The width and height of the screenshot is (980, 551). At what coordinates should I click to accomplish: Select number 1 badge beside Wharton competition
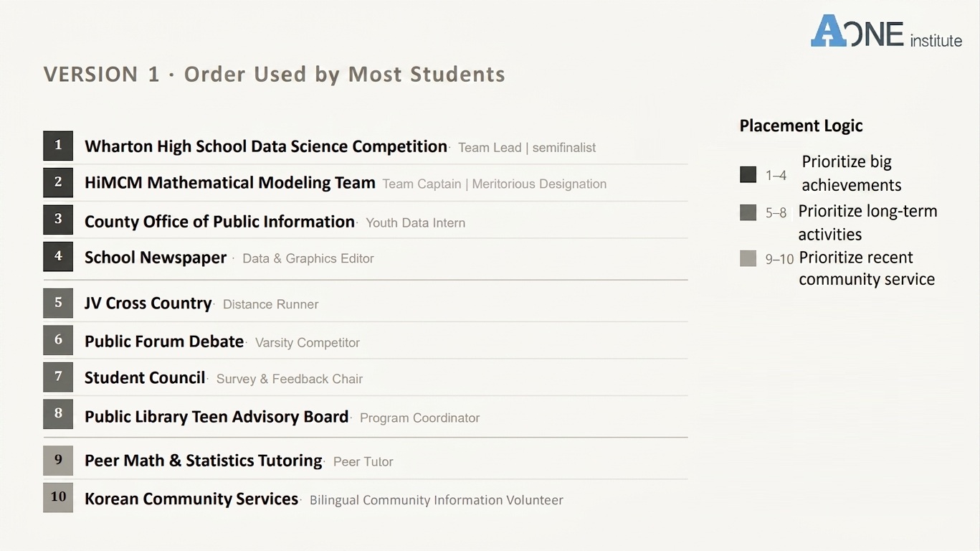[58, 146]
